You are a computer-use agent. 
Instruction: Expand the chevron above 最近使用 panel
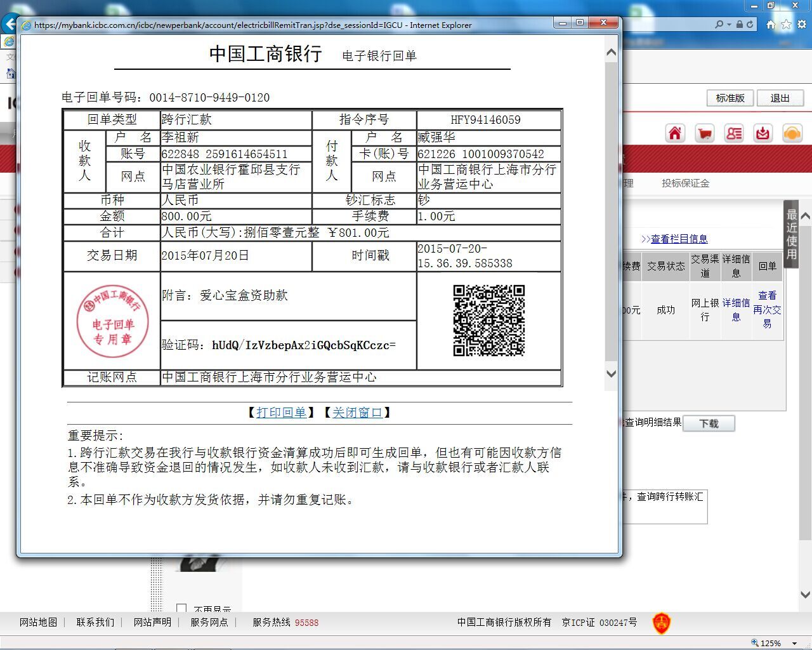pyautogui.click(x=805, y=216)
